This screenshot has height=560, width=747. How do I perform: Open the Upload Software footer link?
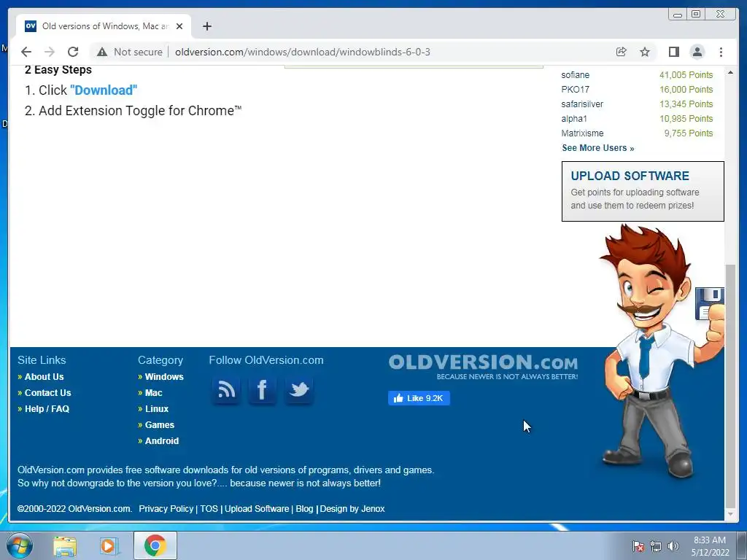coord(257,508)
